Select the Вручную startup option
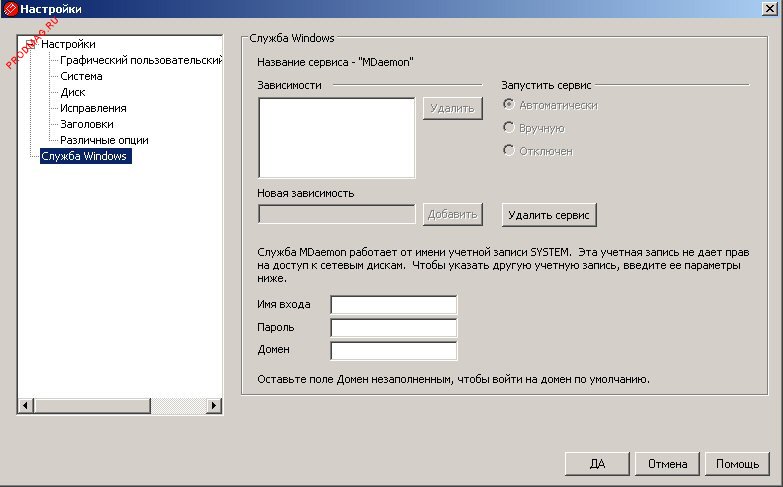This screenshot has width=783, height=487. coord(510,128)
